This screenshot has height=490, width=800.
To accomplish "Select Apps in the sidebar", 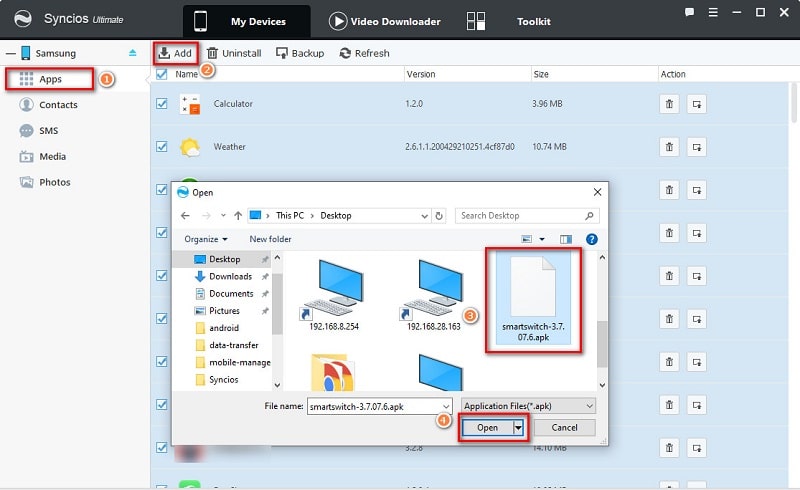I will (x=49, y=79).
